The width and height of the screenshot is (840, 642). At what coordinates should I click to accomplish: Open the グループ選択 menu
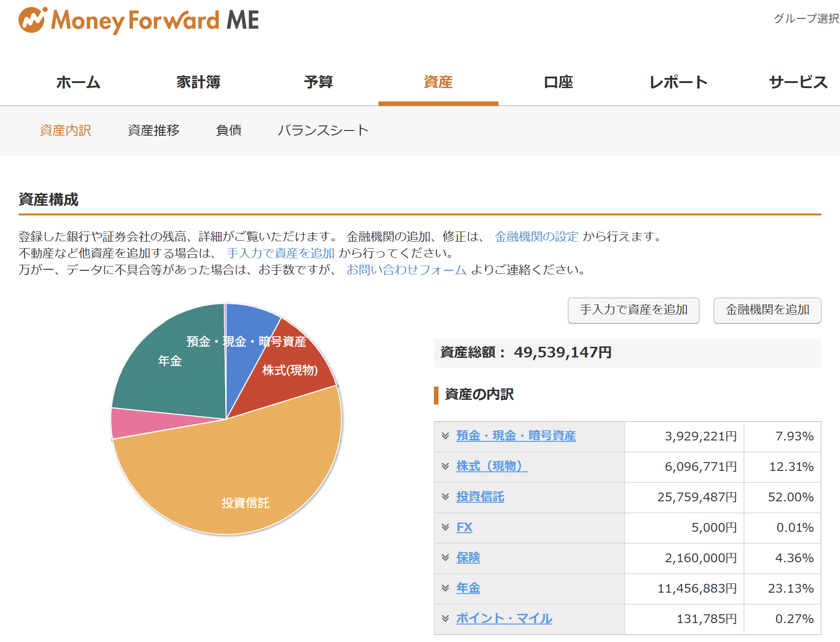click(806, 18)
